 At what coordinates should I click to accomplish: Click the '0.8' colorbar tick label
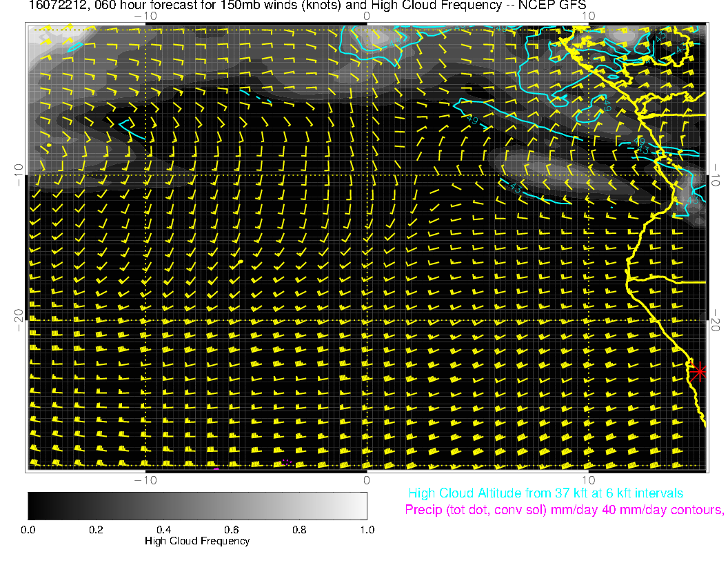click(x=299, y=530)
